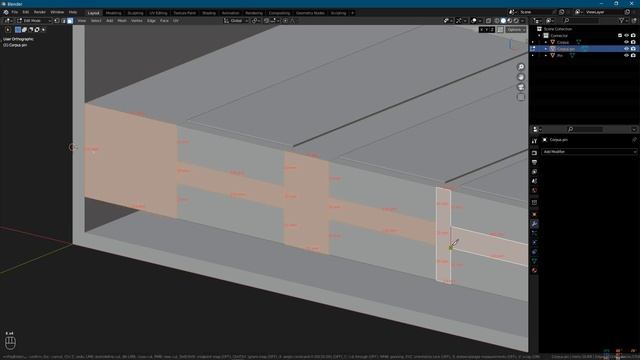
Task: Set selection mode to subtract
Action: tap(30, 29)
